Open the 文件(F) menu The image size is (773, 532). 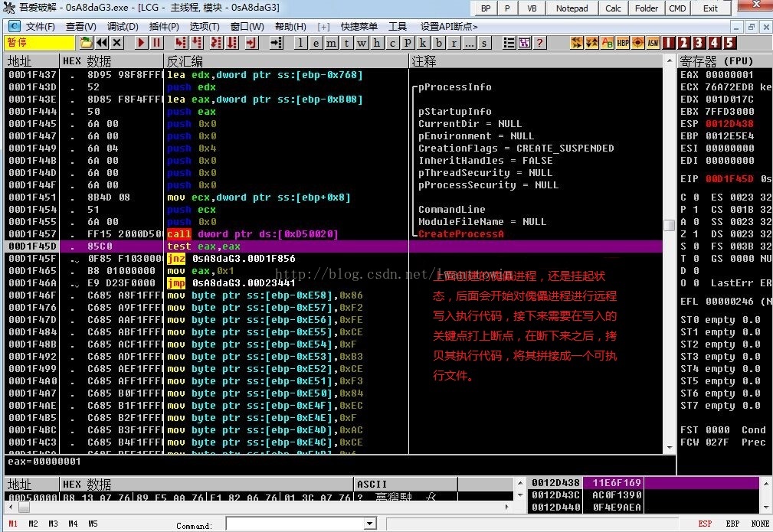click(x=41, y=26)
